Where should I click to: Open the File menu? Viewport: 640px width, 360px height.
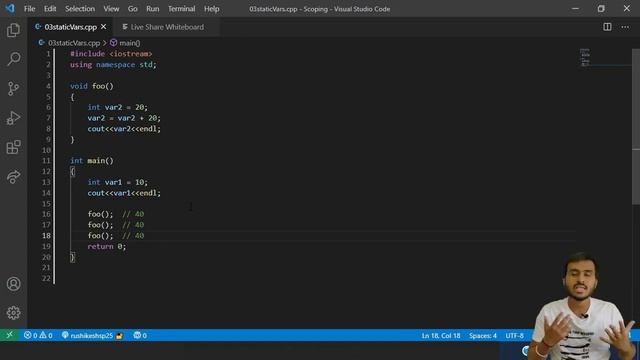[x=29, y=9]
